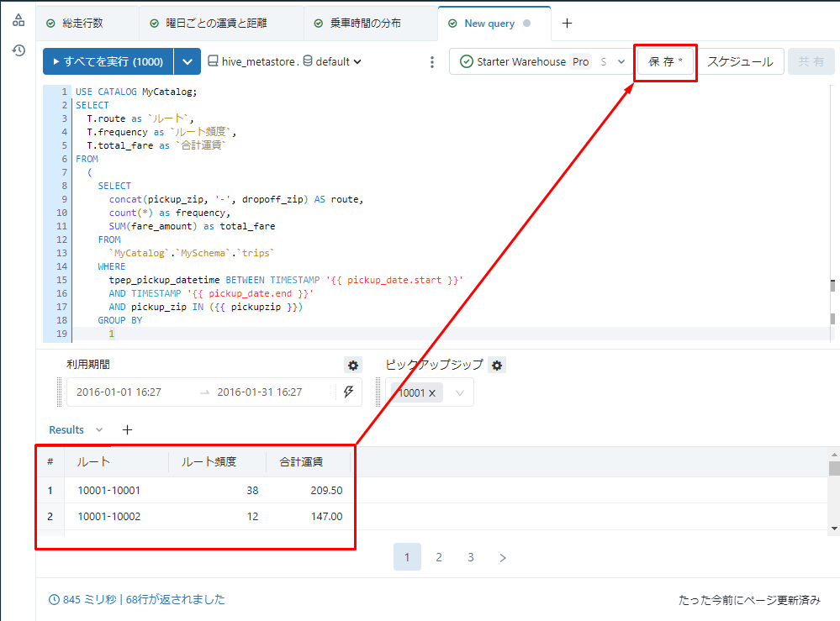840x621 pixels.
Task: Open the hive_metastore default schema dropdown
Action: [x=286, y=61]
